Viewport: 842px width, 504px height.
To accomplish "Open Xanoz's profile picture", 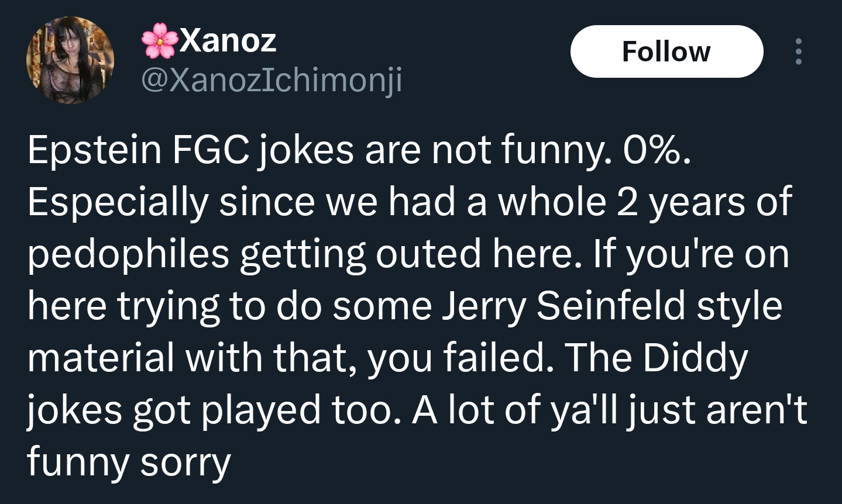I will pyautogui.click(x=70, y=60).
